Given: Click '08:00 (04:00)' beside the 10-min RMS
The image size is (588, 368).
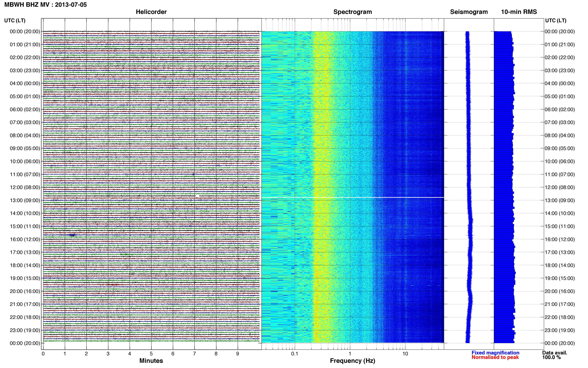Looking at the screenshot, I should pyautogui.click(x=560, y=135).
